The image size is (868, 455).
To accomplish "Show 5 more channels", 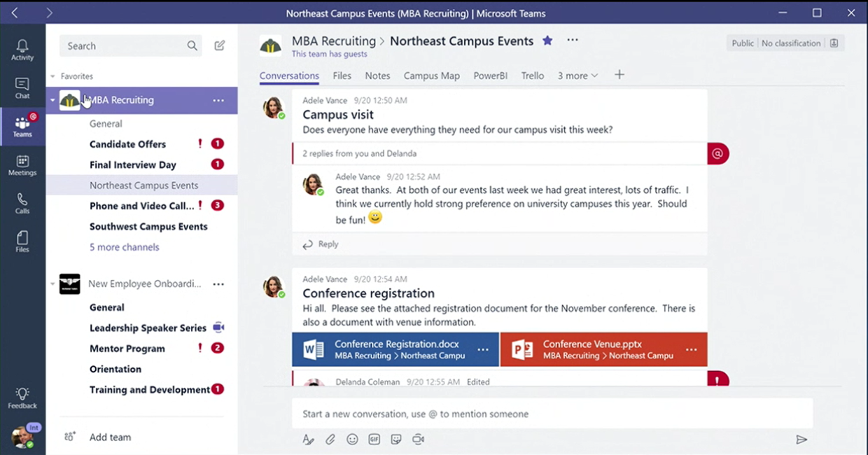I will (125, 247).
